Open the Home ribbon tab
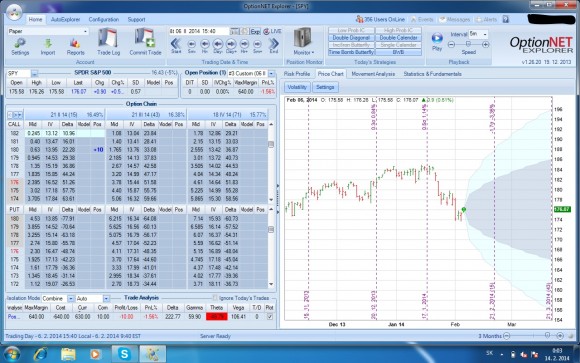 coord(35,19)
